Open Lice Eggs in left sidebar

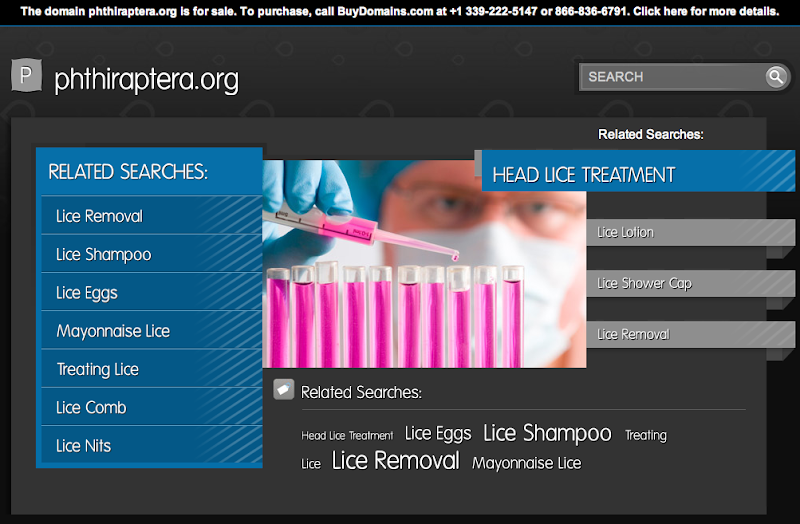pyautogui.click(x=152, y=292)
